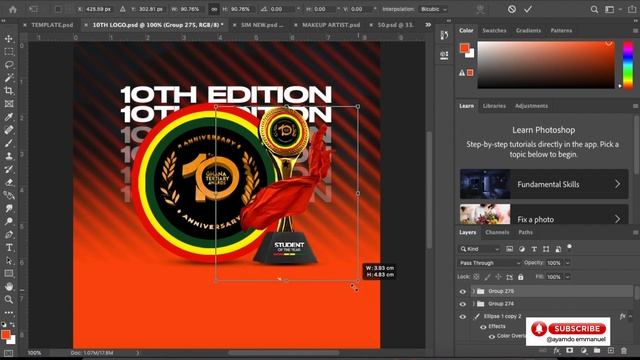The height and width of the screenshot is (360, 640).
Task: Open the Fill value dropdown arrow
Action: click(x=567, y=277)
